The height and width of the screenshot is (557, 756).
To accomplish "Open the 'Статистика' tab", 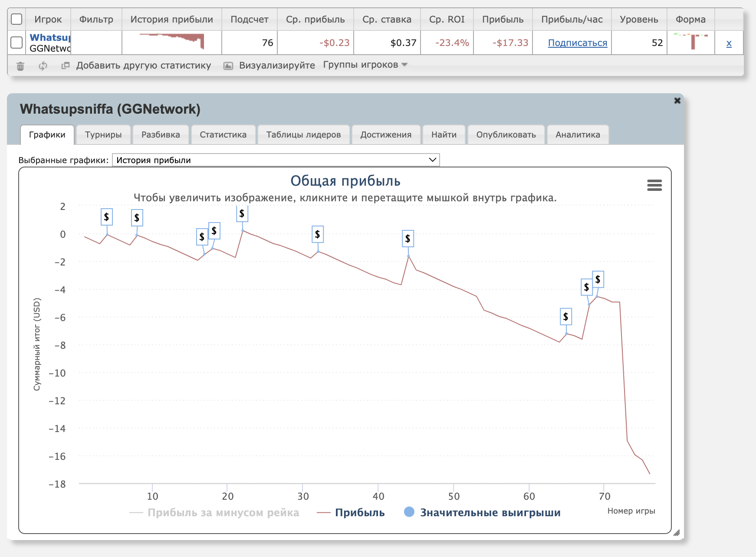I will tap(223, 134).
